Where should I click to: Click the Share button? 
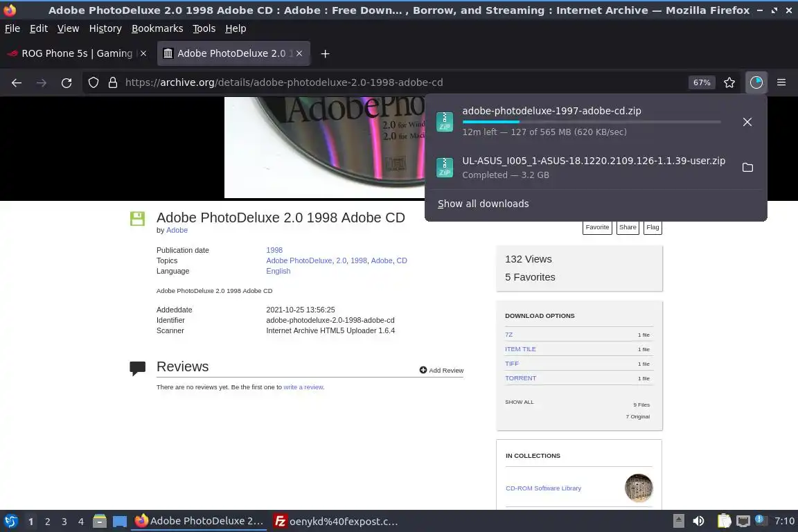(628, 228)
